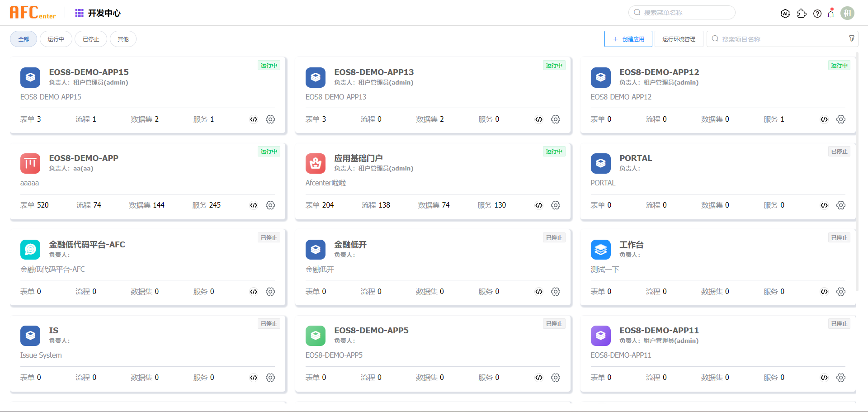
Task: Open the notification bell icon
Action: [831, 14]
